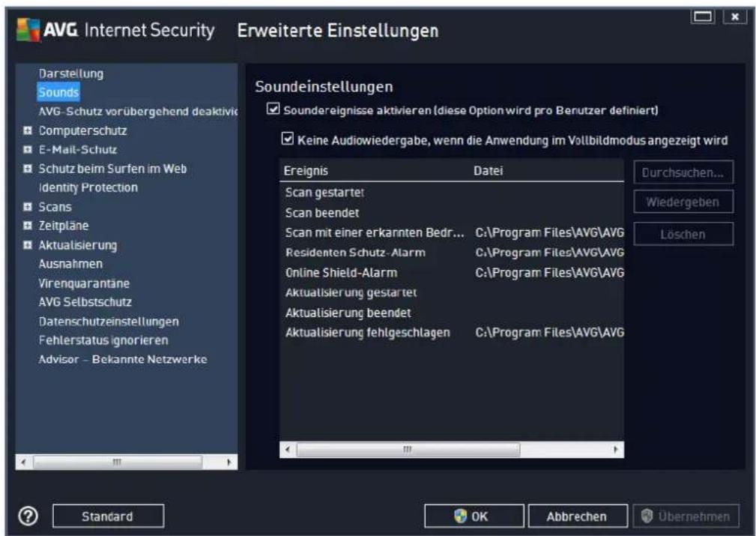Image resolution: width=756 pixels, height=536 pixels.
Task: Click left arrow of settings tree scrollbar
Action: (23, 462)
